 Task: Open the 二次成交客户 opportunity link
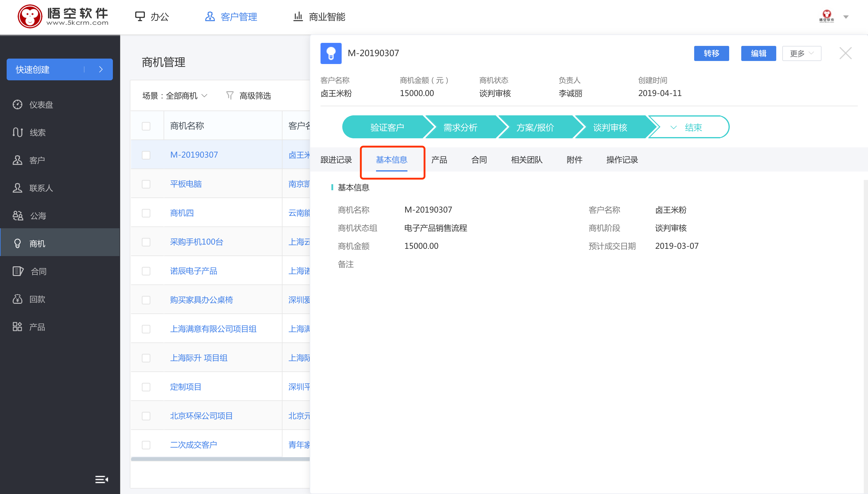coord(193,445)
